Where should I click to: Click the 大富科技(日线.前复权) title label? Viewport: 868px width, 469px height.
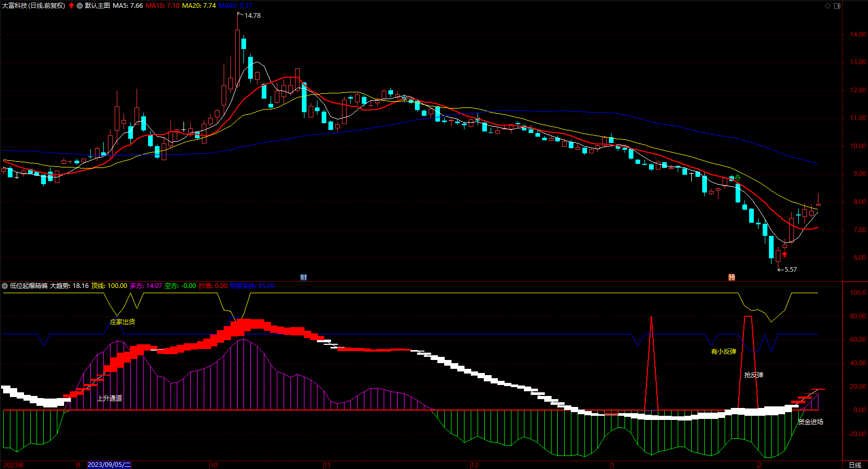[x=34, y=6]
